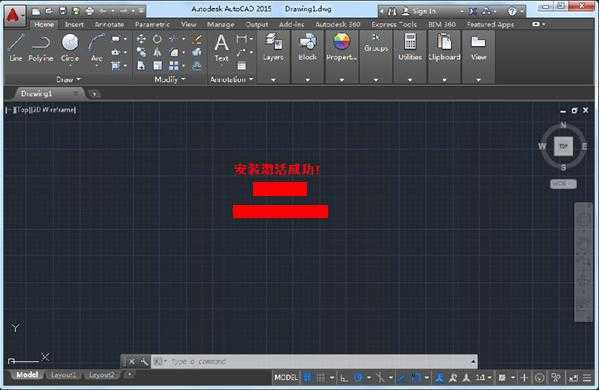The image size is (599, 390).
Task: Expand the Modify panel
Action: point(170,79)
